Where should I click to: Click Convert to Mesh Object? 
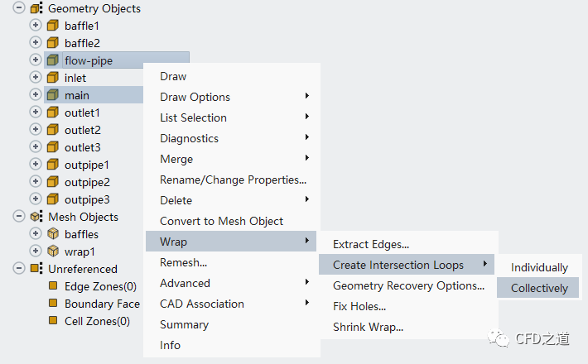(221, 221)
